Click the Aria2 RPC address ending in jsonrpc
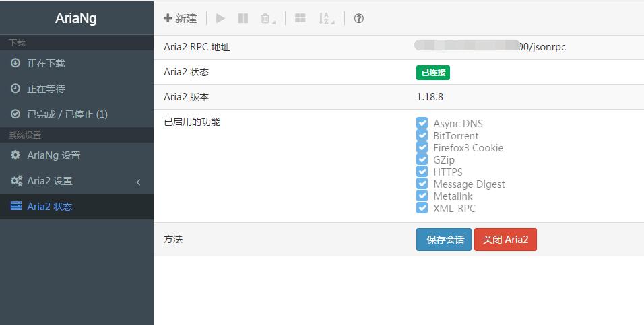Screen dimensions: 644x325 (490, 47)
